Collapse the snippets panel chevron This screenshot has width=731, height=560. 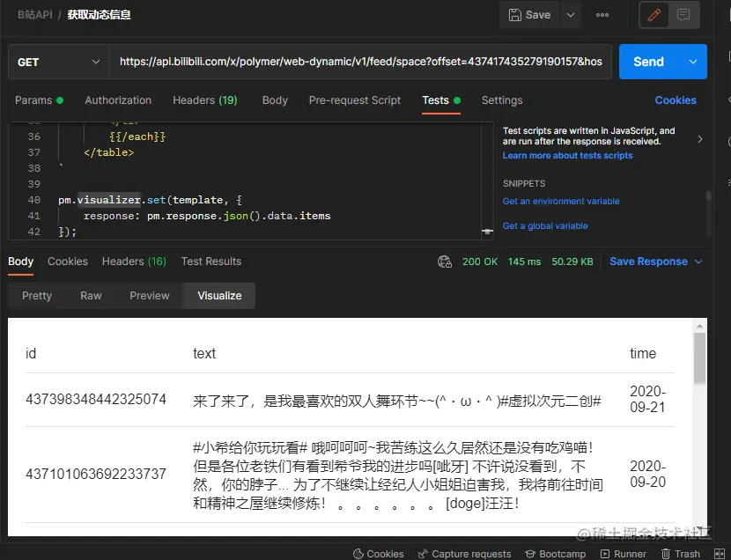[700, 139]
